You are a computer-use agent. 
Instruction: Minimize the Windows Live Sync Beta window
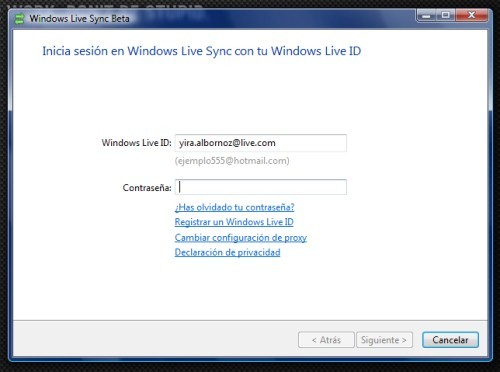pos(426,15)
